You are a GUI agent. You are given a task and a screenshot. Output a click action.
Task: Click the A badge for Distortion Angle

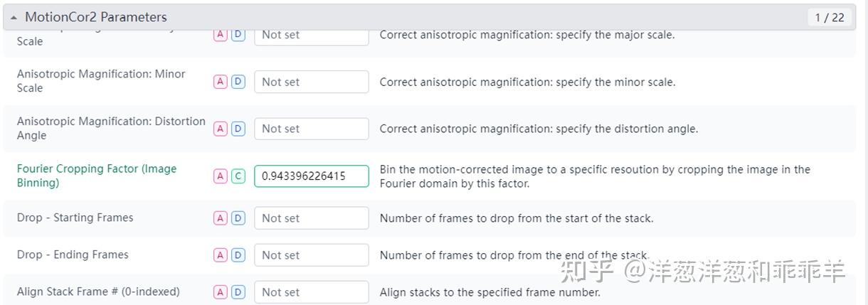tap(221, 129)
